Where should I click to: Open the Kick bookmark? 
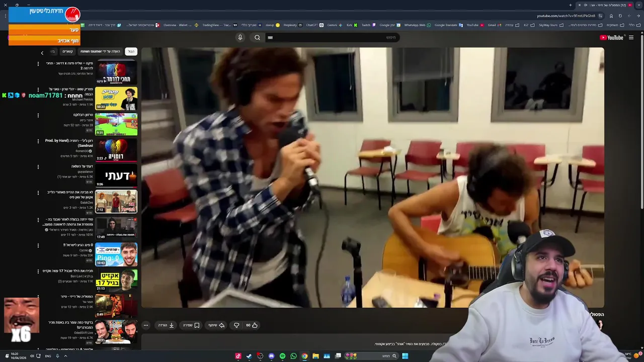352,25
